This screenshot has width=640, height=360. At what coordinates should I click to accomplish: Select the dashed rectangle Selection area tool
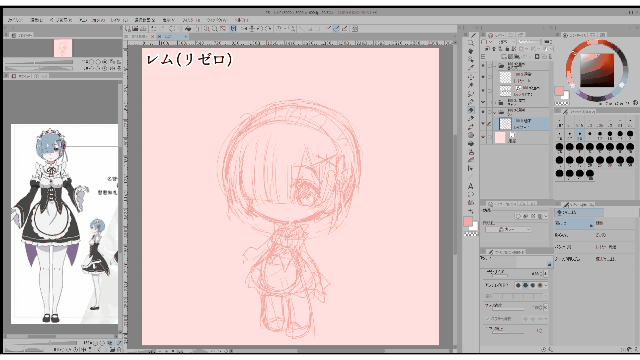tap(471, 77)
